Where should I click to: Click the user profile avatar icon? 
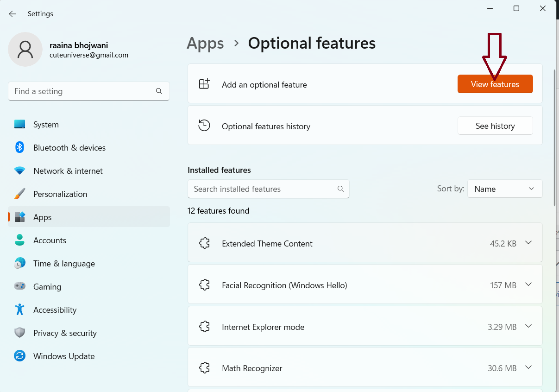click(25, 50)
